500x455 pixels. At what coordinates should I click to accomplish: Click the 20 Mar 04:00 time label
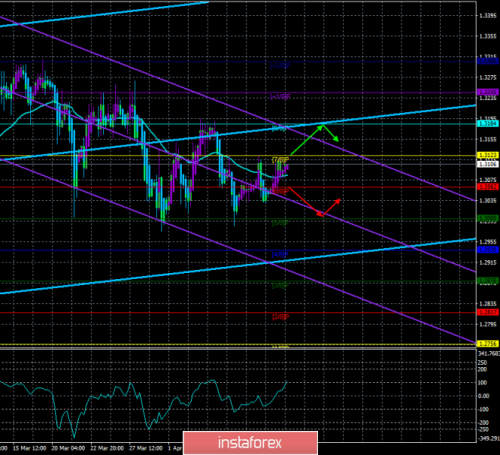pos(68,448)
